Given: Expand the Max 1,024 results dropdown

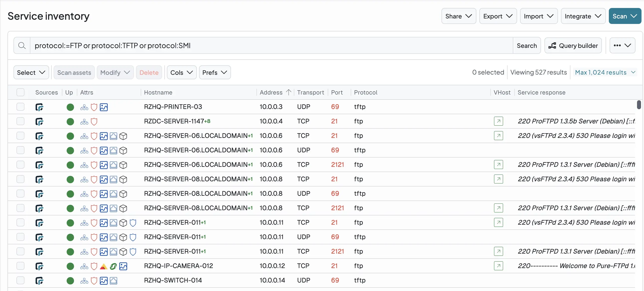Looking at the screenshot, I should pyautogui.click(x=605, y=72).
